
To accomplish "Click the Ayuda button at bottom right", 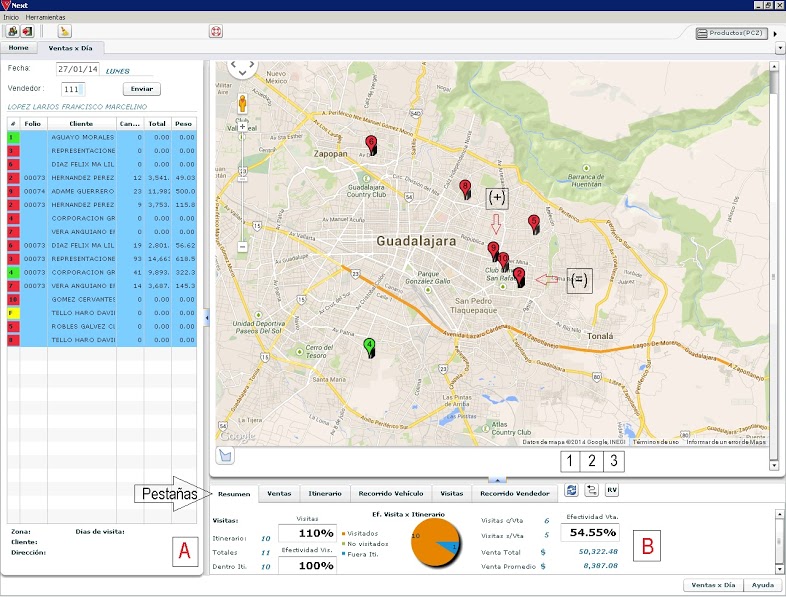I will click(763, 585).
